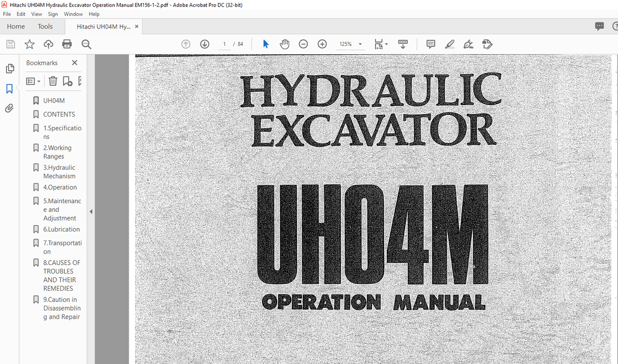Open bookmark options dropdown menu

coord(33,81)
